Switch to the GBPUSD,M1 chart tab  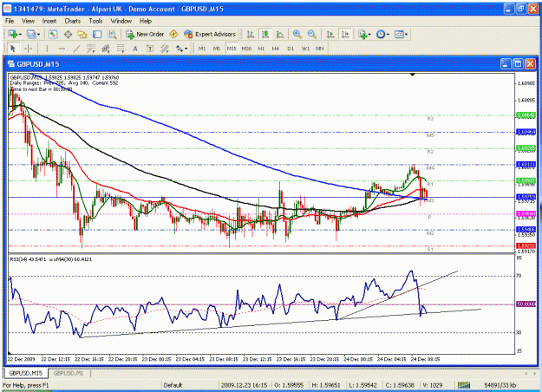[69, 373]
